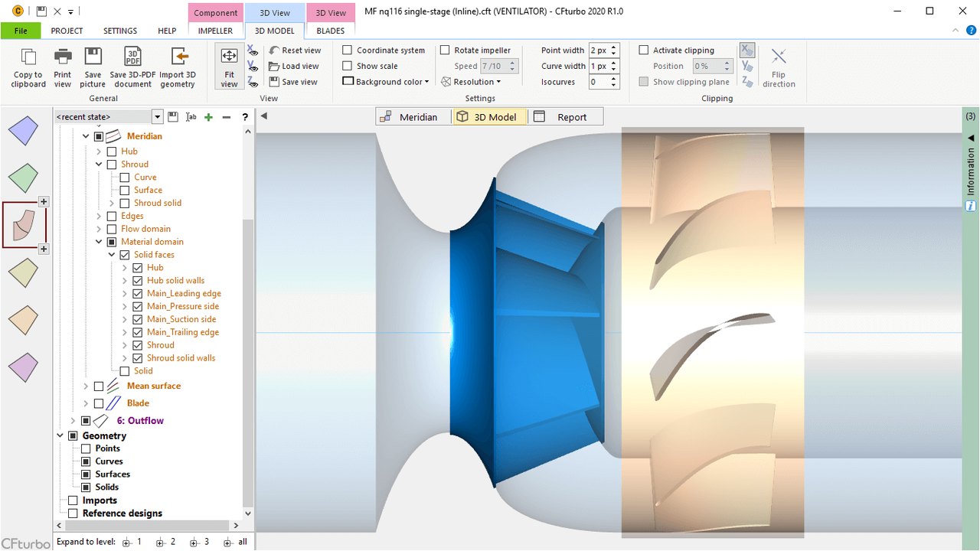Viewport: 980px width, 551px height.
Task: Open help question mark in tree panel
Action: tap(245, 117)
